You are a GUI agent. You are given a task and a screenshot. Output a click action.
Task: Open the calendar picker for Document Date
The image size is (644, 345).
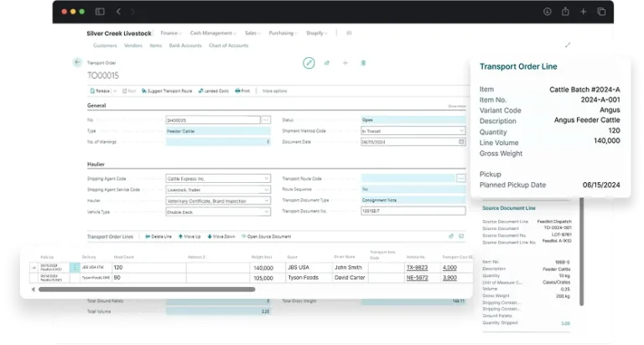click(x=461, y=142)
